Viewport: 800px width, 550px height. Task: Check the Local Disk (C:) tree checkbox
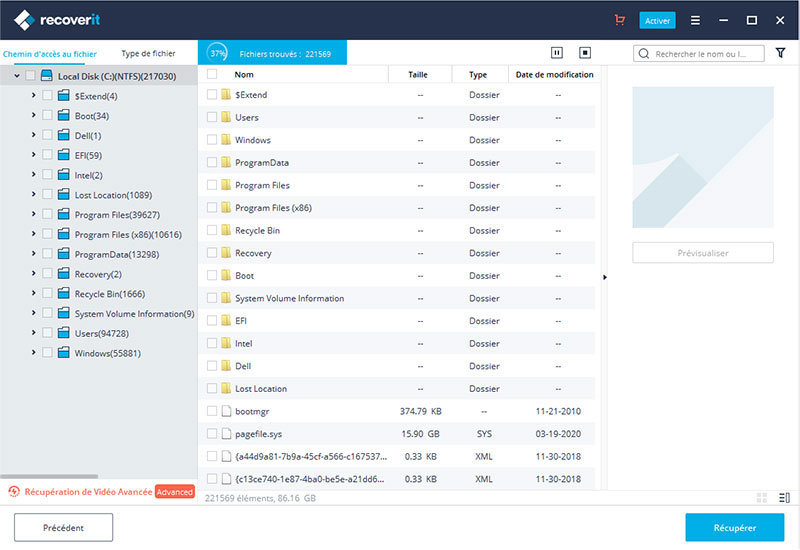click(30, 76)
